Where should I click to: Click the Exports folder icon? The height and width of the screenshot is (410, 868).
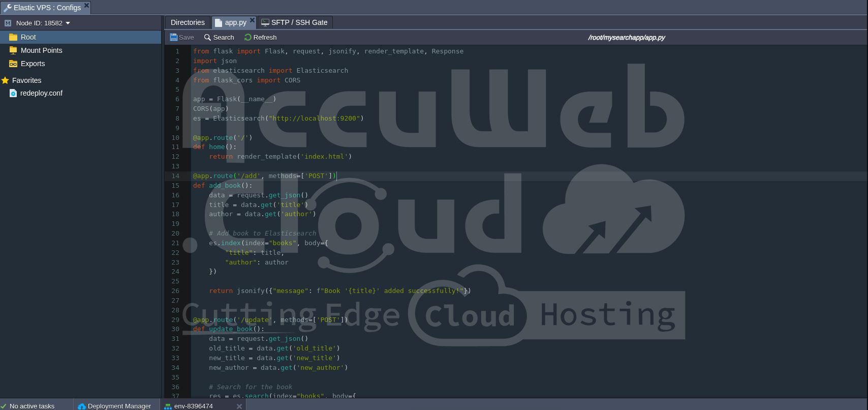(13, 64)
